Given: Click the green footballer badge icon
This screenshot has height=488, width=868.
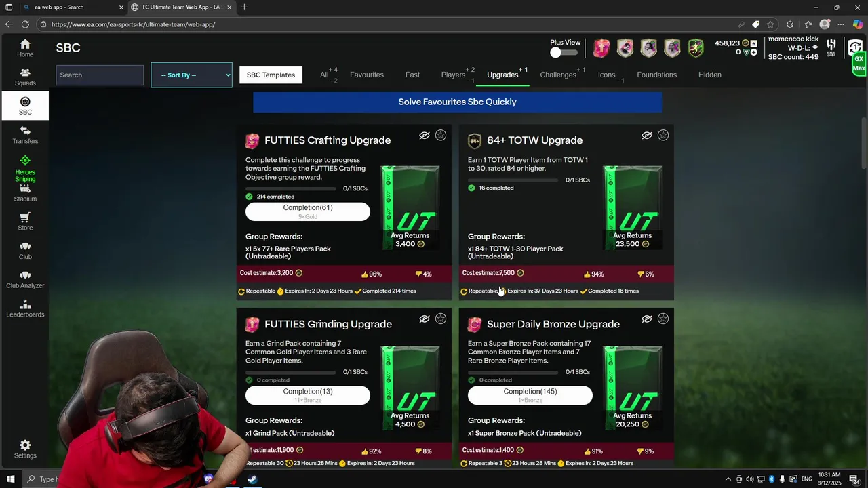Looking at the screenshot, I should click(696, 48).
